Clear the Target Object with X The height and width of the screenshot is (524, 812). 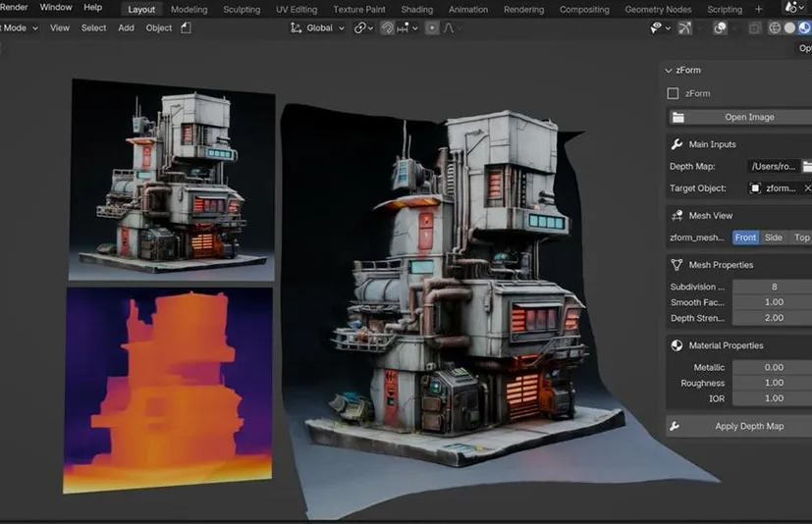[x=807, y=188]
